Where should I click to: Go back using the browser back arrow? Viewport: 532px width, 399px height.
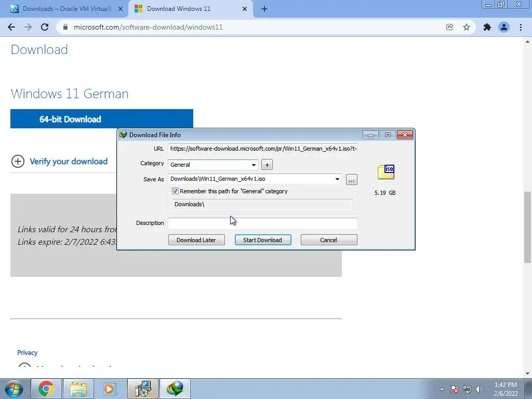point(11,27)
